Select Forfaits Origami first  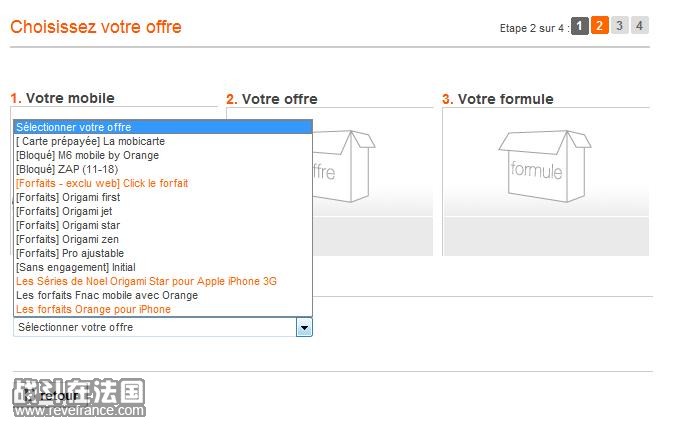(x=163, y=197)
